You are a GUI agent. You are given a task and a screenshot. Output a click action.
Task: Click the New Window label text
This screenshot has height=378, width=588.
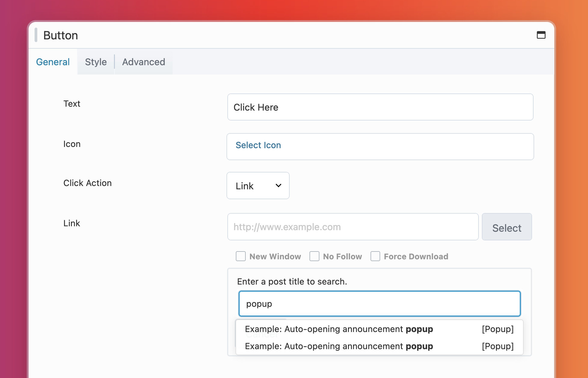click(275, 256)
